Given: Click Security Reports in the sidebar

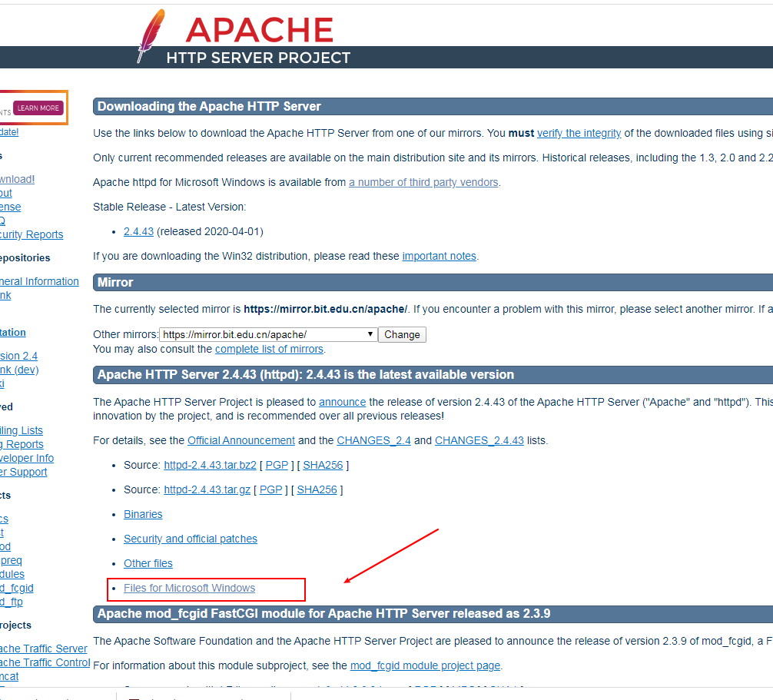Looking at the screenshot, I should click(x=32, y=234).
